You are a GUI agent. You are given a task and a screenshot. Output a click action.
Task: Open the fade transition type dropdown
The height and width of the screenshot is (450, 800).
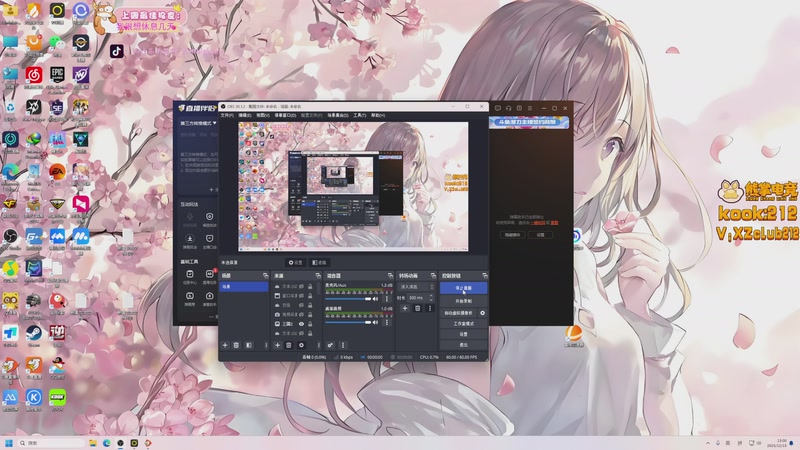pyautogui.click(x=416, y=287)
